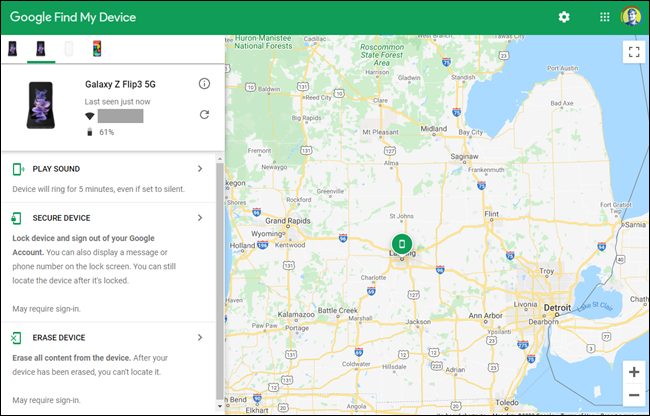The image size is (650, 416).
Task: Refresh the device location
Action: coord(204,115)
